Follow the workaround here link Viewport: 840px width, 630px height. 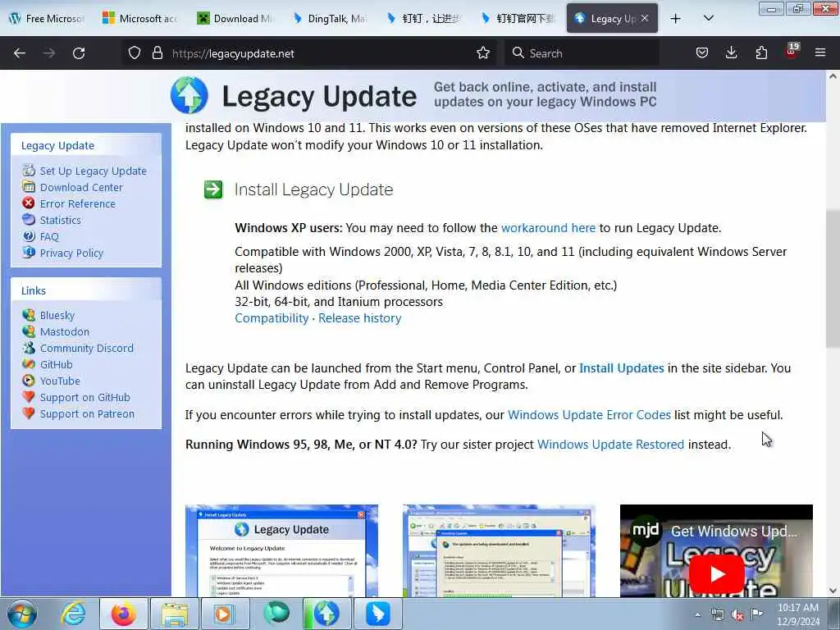(548, 228)
